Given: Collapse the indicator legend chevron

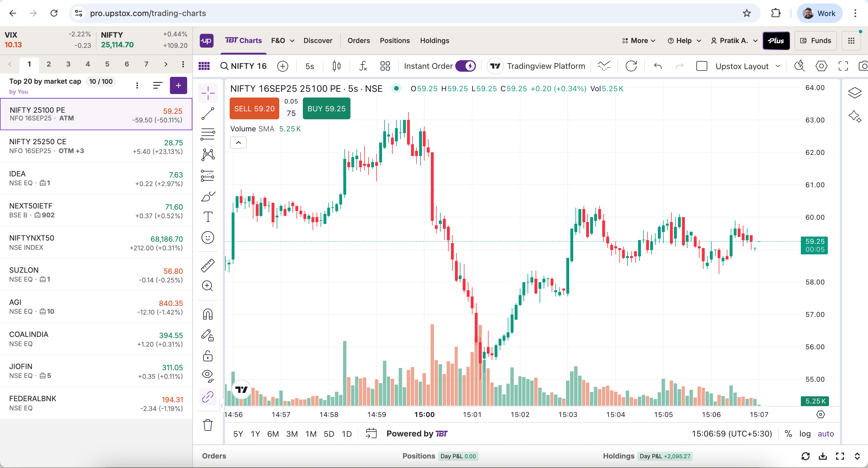Looking at the screenshot, I should pyautogui.click(x=238, y=143).
